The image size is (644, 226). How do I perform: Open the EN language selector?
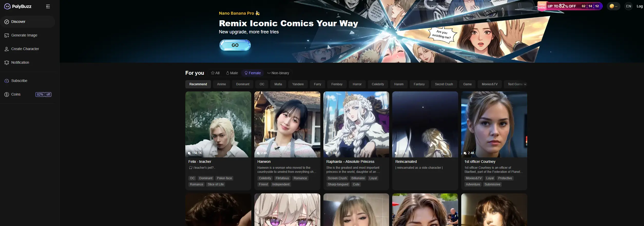pyautogui.click(x=628, y=6)
